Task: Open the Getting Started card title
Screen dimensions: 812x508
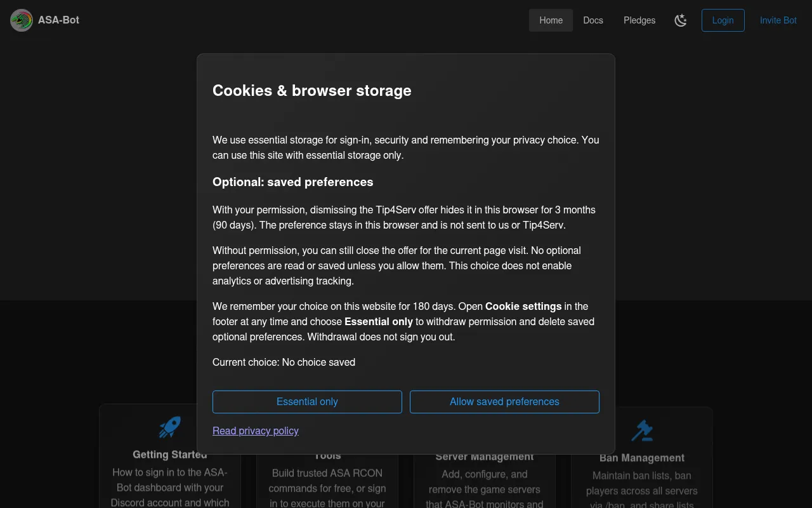Action: tap(170, 455)
